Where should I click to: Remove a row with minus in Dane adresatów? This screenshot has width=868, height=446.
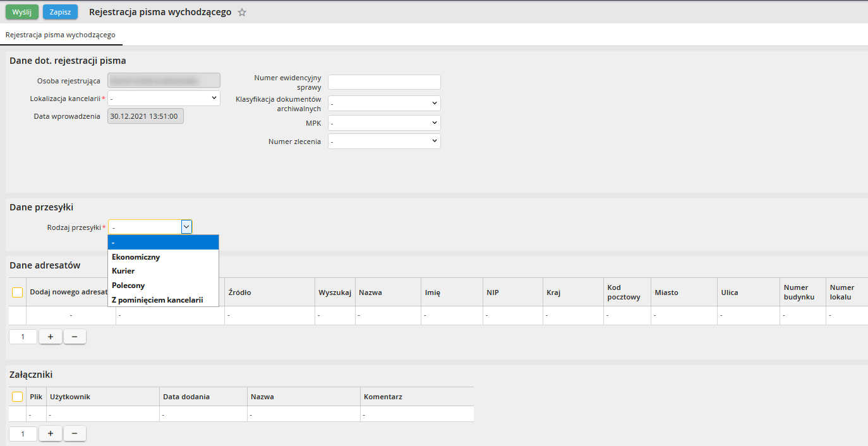75,337
